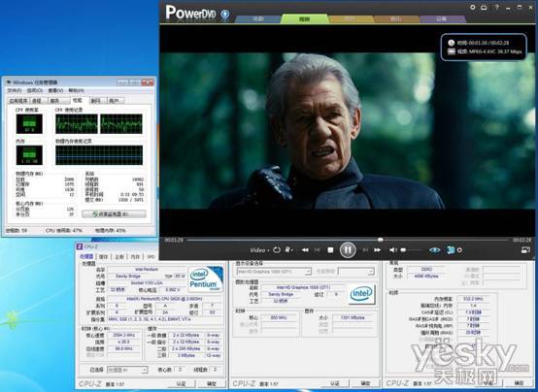
Task: Switch to the yellow PowerDVD tab
Action: 350,18
